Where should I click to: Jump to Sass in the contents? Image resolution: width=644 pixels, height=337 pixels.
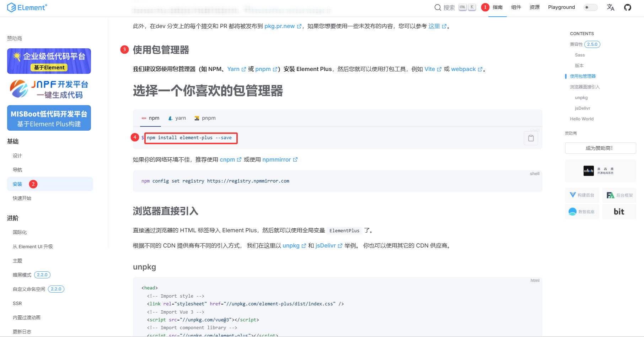(580, 55)
